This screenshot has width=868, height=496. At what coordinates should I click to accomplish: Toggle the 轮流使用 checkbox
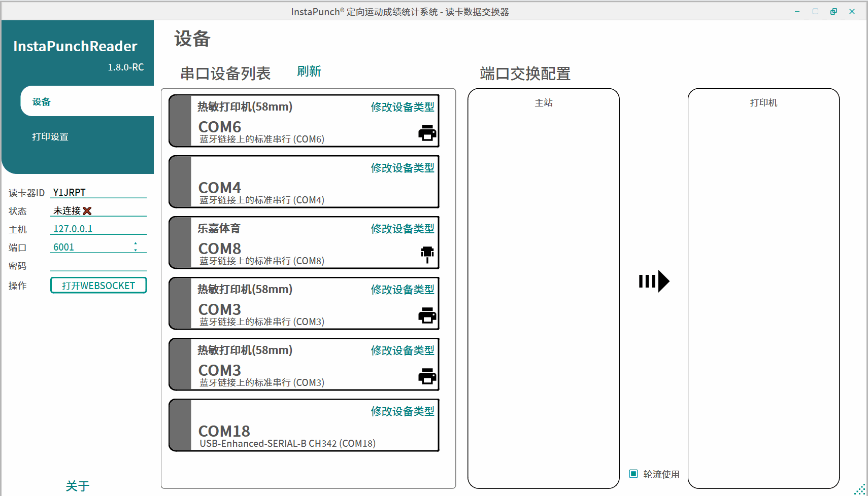coord(633,474)
